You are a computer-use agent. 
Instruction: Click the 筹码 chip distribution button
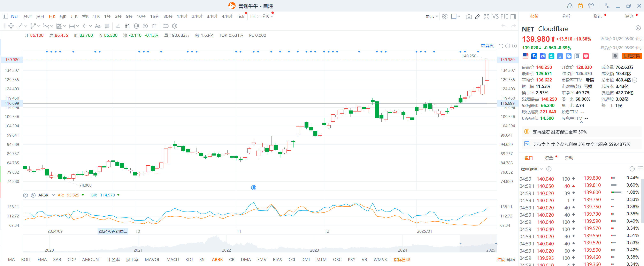coord(510,260)
